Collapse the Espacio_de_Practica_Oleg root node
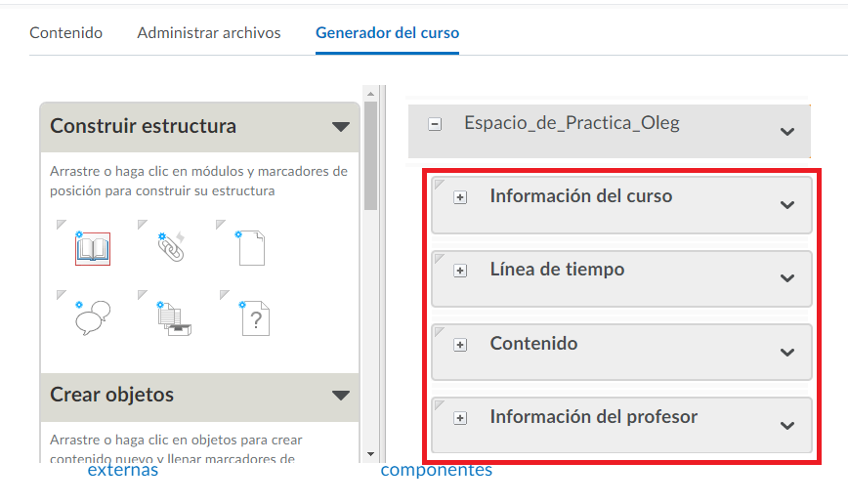This screenshot has height=504, width=848. tap(436, 124)
